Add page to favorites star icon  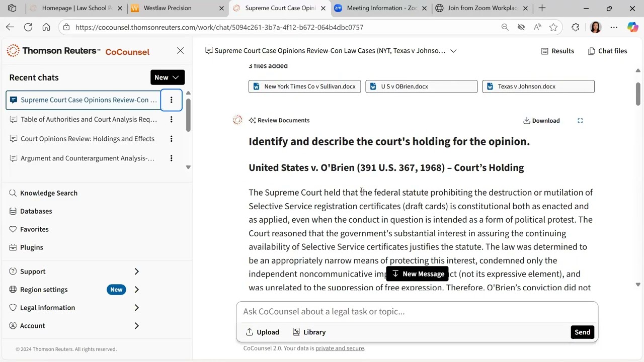[x=553, y=27]
